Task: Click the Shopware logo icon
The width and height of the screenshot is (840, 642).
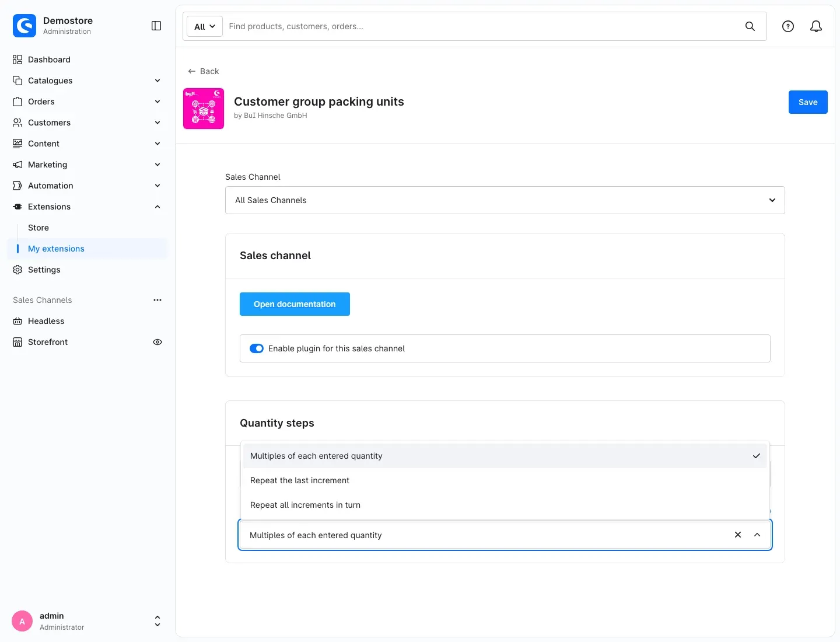Action: [24, 26]
